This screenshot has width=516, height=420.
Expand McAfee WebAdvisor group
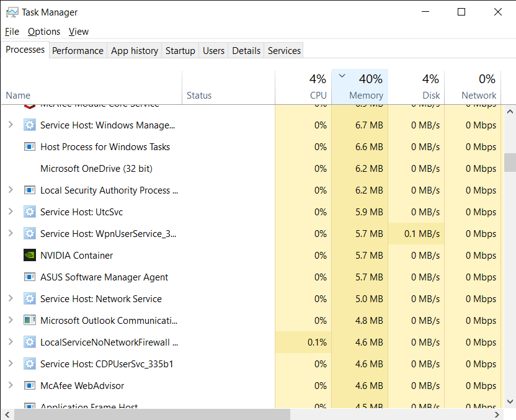click(x=11, y=385)
